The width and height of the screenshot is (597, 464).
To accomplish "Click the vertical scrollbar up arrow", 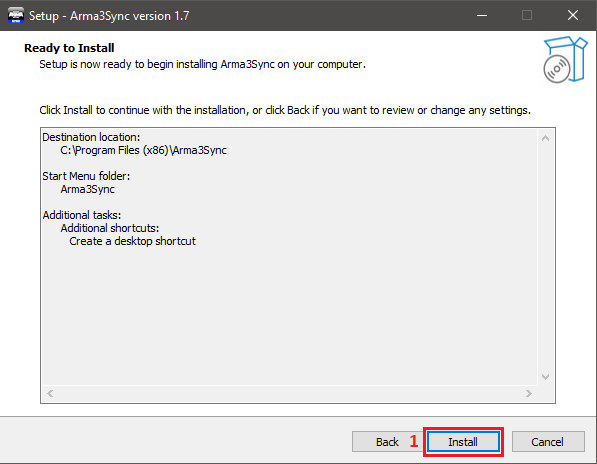I will pyautogui.click(x=545, y=138).
